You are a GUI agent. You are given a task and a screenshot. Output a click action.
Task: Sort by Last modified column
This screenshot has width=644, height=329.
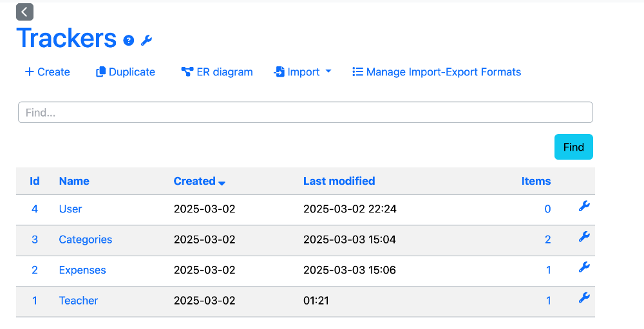pos(339,181)
